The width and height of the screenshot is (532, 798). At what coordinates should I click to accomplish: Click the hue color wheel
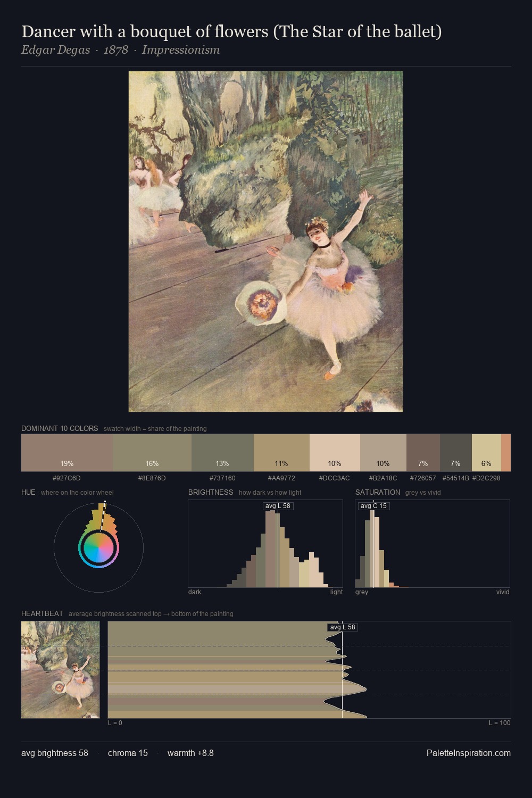tap(98, 547)
